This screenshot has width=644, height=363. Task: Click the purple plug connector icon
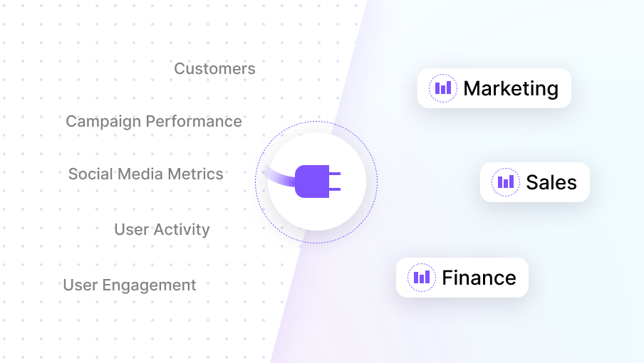[318, 181]
